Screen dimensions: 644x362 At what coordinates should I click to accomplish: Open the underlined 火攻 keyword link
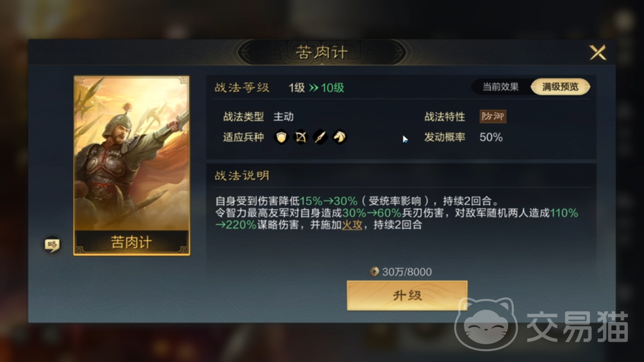352,225
